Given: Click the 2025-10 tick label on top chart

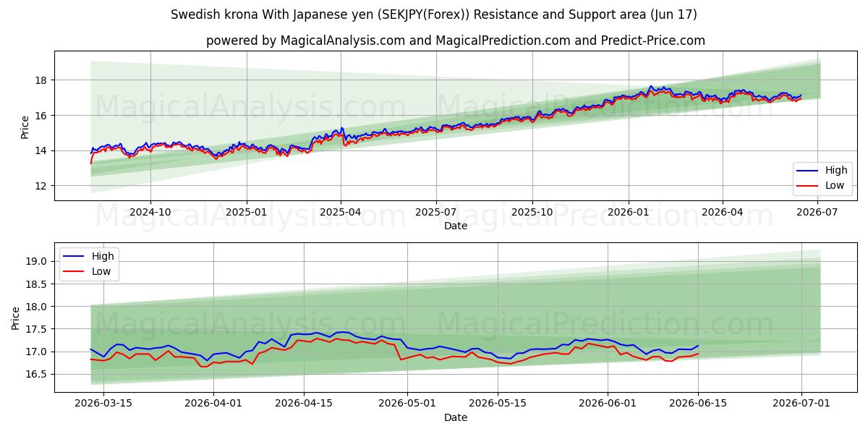Looking at the screenshot, I should (x=532, y=212).
